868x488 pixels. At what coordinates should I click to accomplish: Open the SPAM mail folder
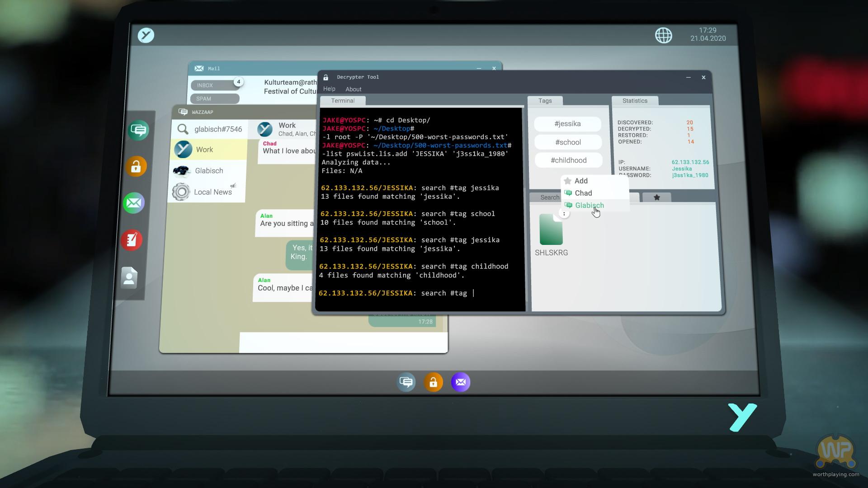click(x=214, y=99)
